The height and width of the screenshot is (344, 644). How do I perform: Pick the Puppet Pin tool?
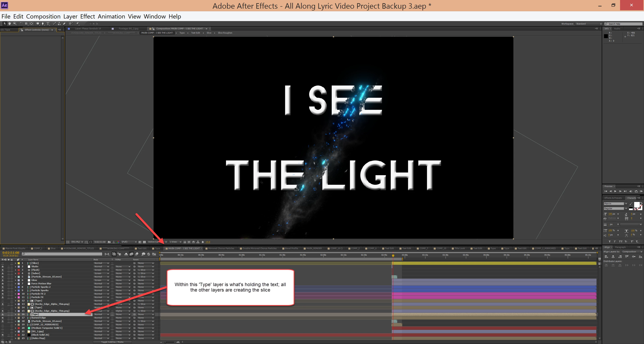point(77,24)
